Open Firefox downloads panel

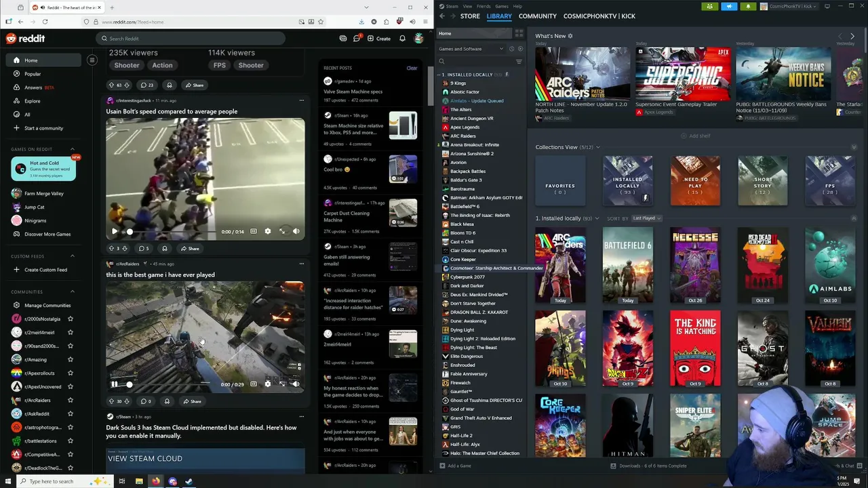[x=361, y=22]
